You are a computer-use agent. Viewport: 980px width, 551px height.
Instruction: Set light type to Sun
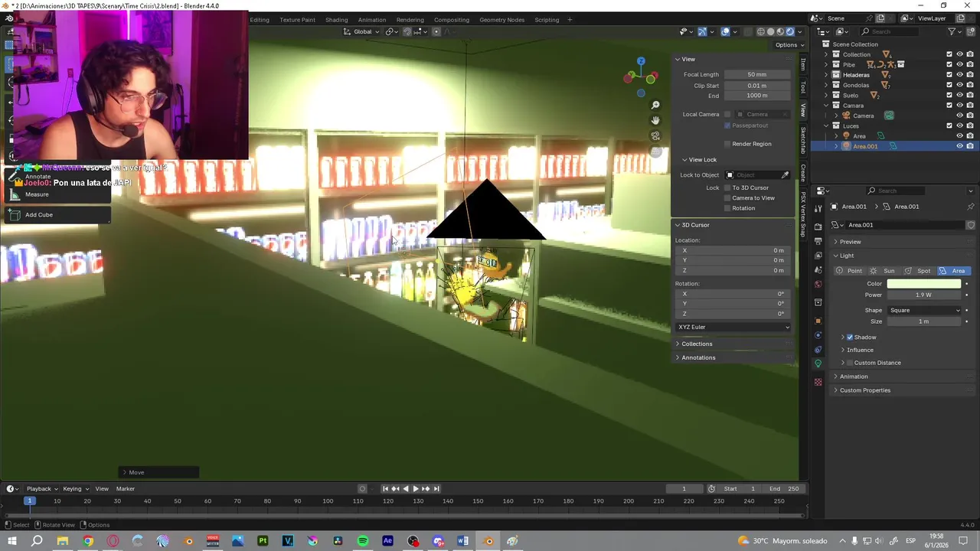[x=884, y=271]
